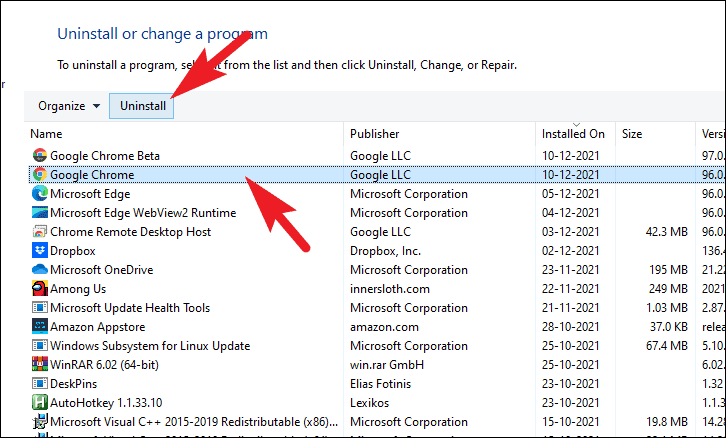Click installed date 03-12-2021
Screen dimensions: 726x438
point(570,232)
